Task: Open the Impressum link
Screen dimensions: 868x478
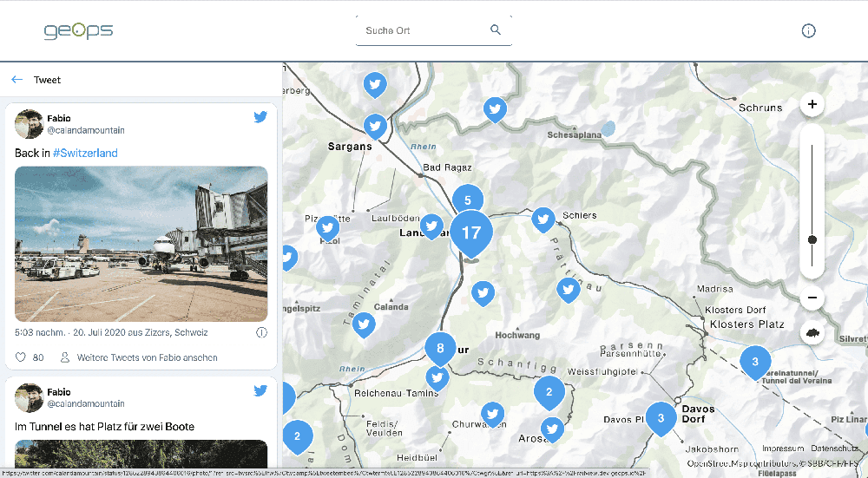Action: point(783,449)
